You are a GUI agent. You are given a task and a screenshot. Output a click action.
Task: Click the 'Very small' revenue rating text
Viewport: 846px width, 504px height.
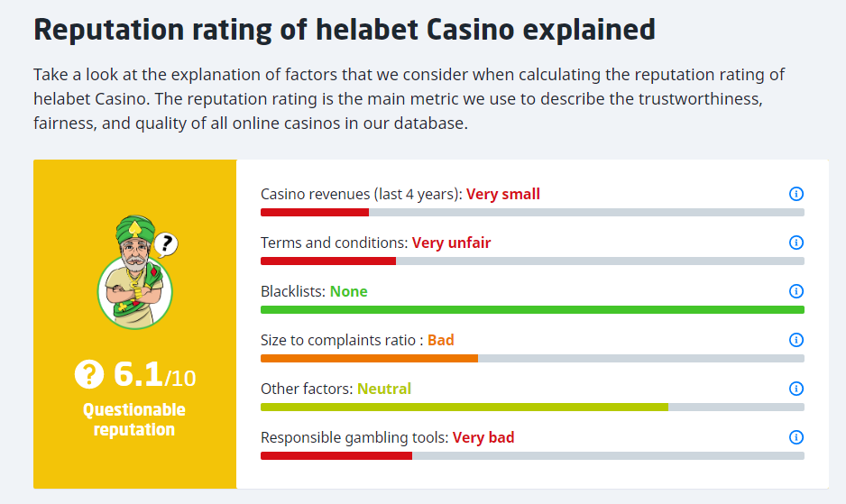pyautogui.click(x=503, y=194)
